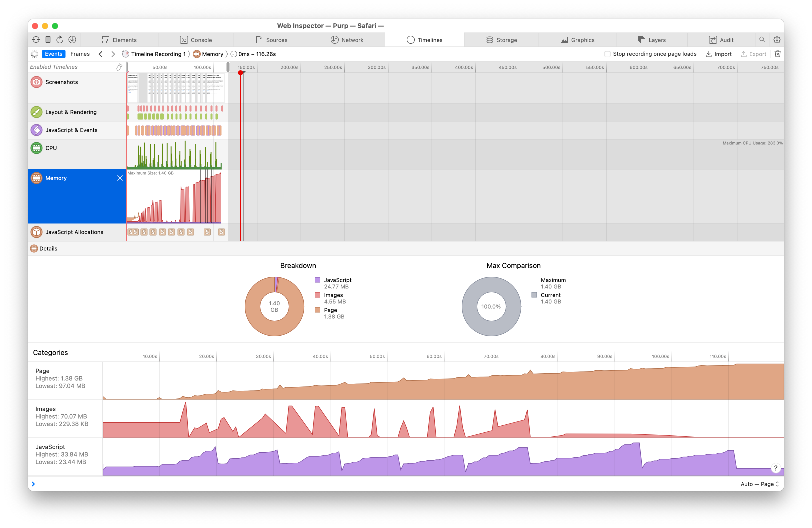Open the inspector search magnifier

(762, 39)
